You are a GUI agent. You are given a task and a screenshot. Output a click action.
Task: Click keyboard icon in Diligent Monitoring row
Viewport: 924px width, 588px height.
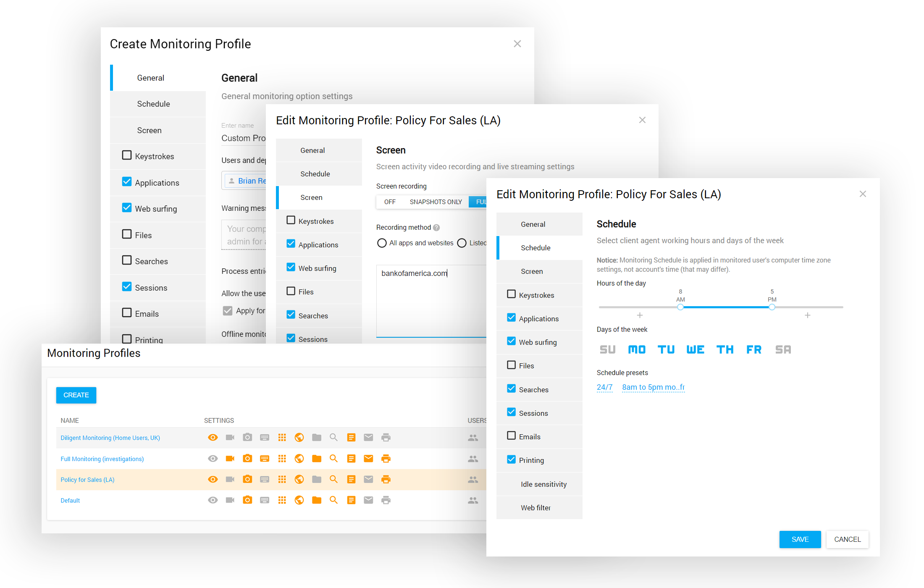pos(265,438)
